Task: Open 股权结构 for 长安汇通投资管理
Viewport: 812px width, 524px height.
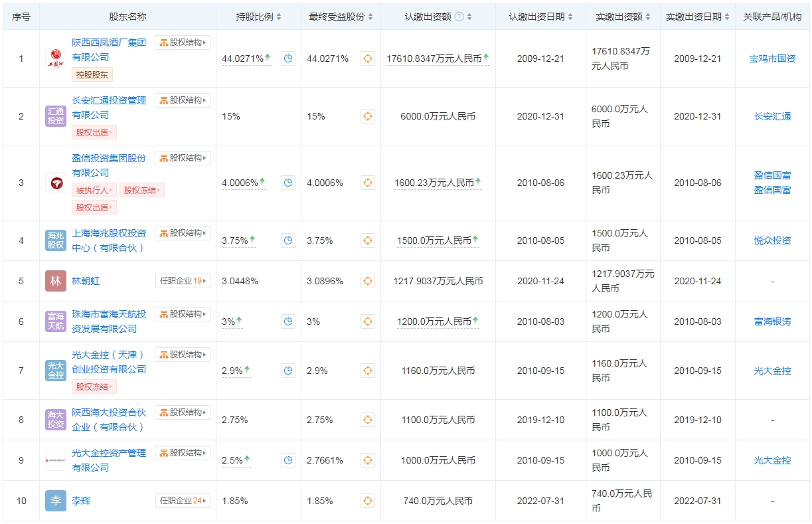Action: [x=183, y=100]
